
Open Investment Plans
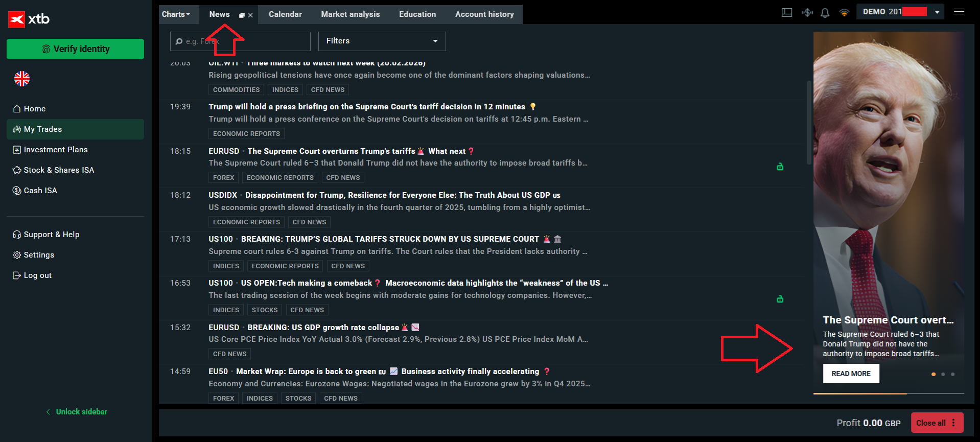(x=75, y=150)
